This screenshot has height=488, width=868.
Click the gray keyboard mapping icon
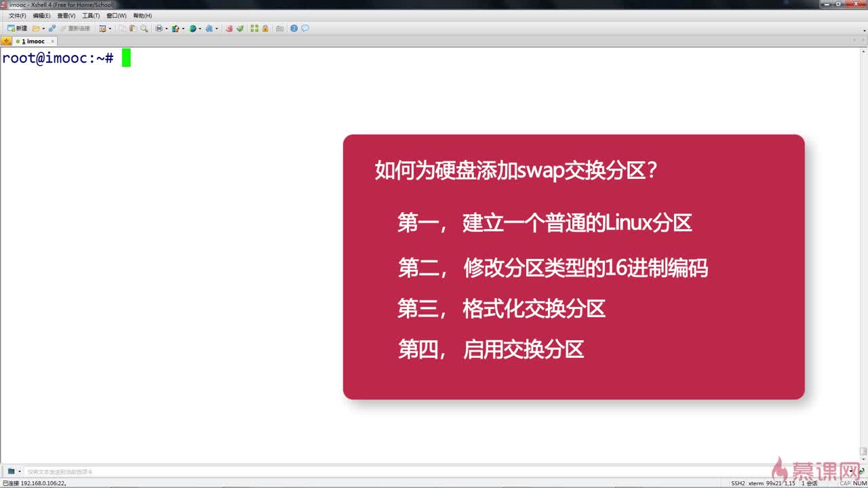pyautogui.click(x=279, y=28)
